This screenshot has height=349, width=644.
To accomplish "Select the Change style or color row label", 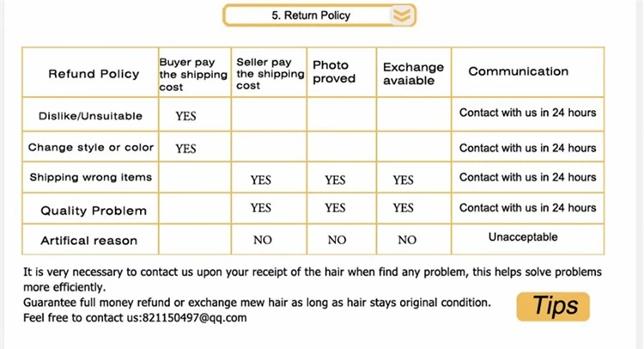I will pyautogui.click(x=91, y=147).
